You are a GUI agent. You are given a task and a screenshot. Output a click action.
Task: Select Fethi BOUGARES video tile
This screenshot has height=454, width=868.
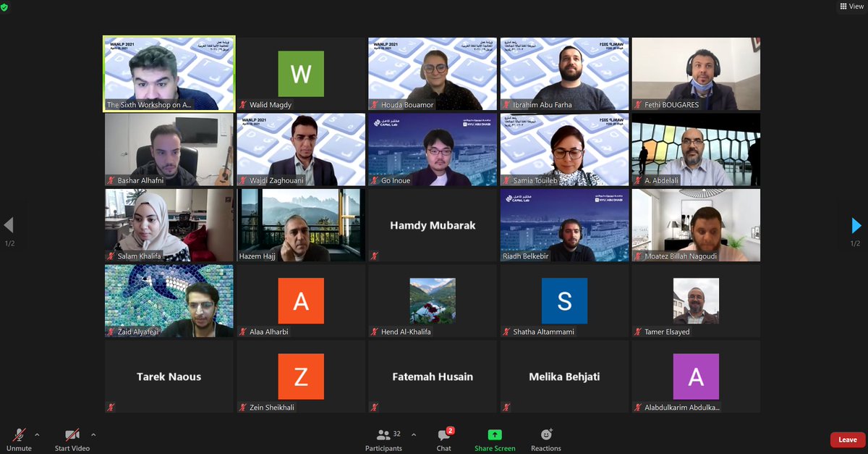click(696, 74)
